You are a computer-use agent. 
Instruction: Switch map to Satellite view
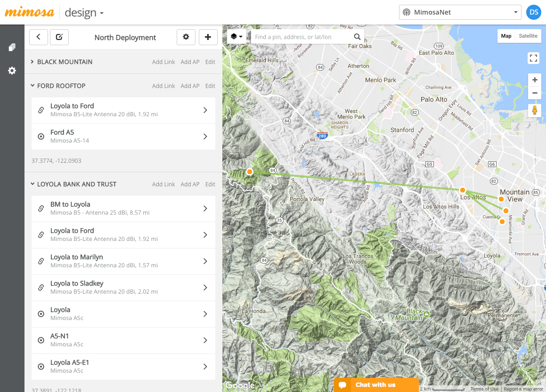point(528,36)
